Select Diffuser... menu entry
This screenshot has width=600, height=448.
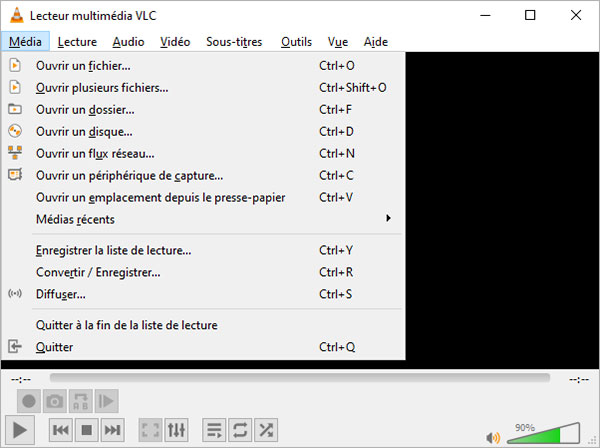click(203, 294)
